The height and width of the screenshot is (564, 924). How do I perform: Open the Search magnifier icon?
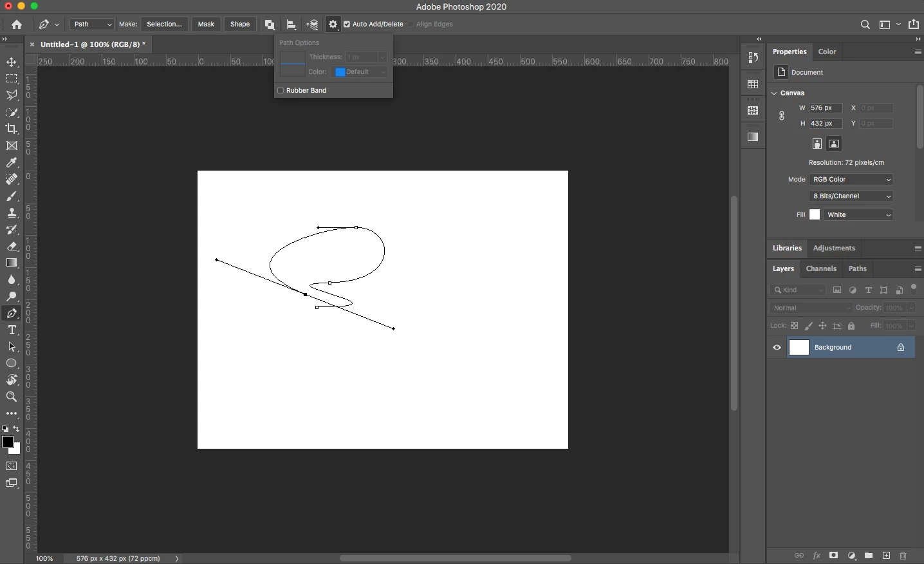(x=865, y=24)
